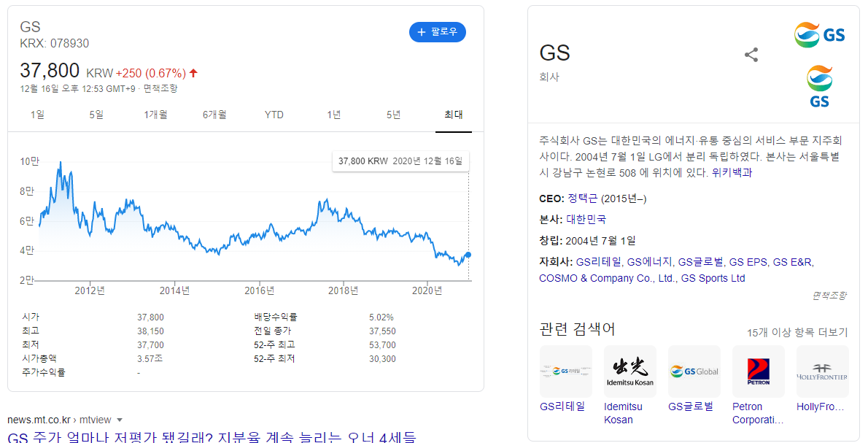Screen dimensions: 868x443
Task: Open the 위키백과 source link
Action: click(732, 173)
